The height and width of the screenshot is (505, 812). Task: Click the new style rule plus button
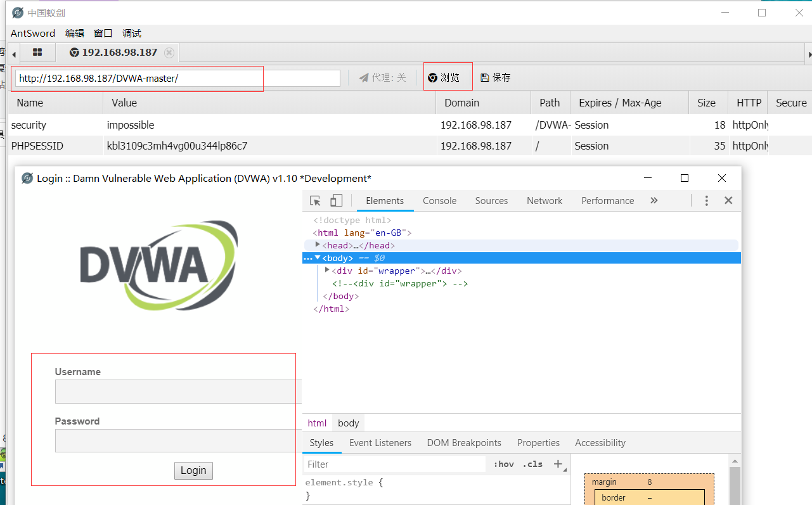(x=558, y=464)
